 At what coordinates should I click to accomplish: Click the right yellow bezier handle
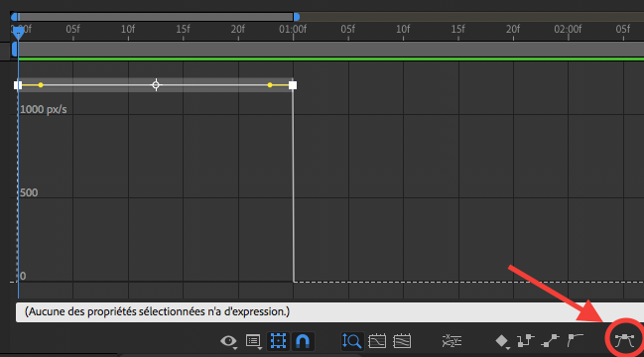(270, 85)
